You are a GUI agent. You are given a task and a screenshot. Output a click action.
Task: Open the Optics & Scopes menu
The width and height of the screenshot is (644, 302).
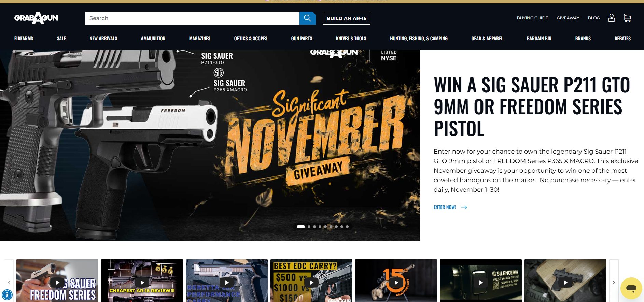(x=251, y=38)
